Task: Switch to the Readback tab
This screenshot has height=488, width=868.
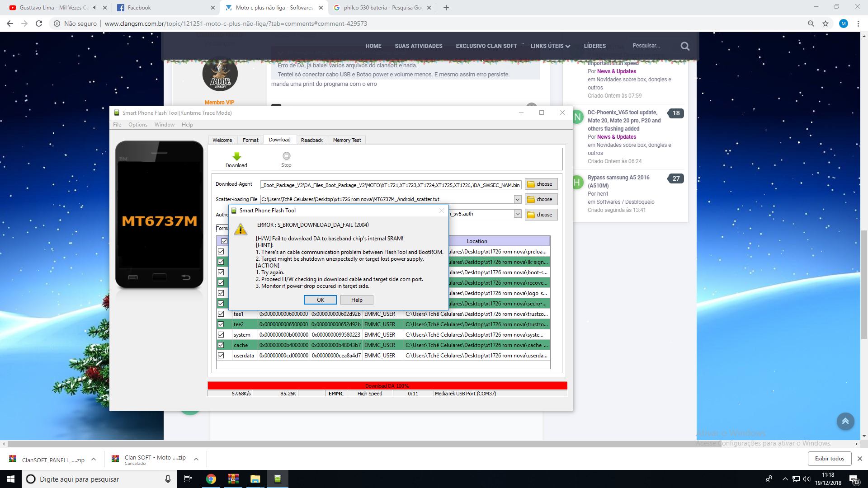Action: (x=312, y=140)
